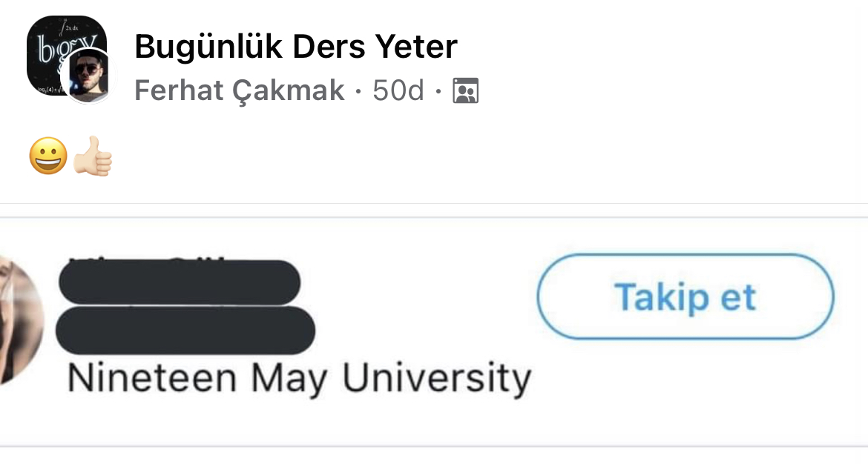The image size is (868, 464).
Task: Click the word University in the card
Action: [436, 379]
